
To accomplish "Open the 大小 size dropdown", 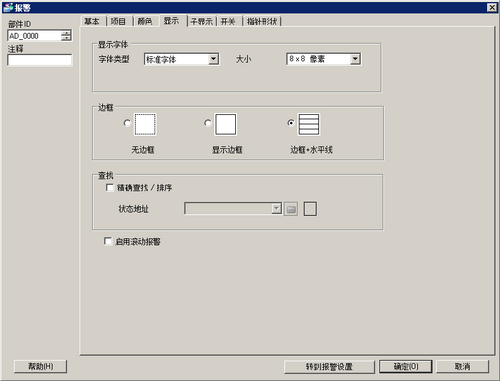I will (355, 59).
